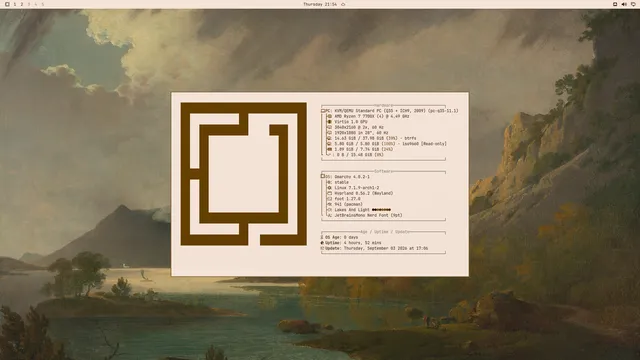The height and width of the screenshot is (360, 640).
Task: Click the OS Age: 0 days line
Action: tap(340, 237)
